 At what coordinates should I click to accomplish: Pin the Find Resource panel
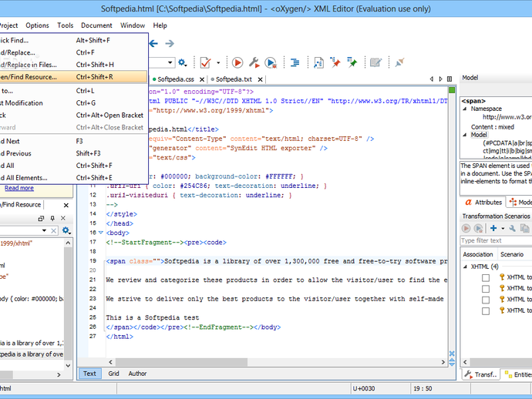coord(52,218)
